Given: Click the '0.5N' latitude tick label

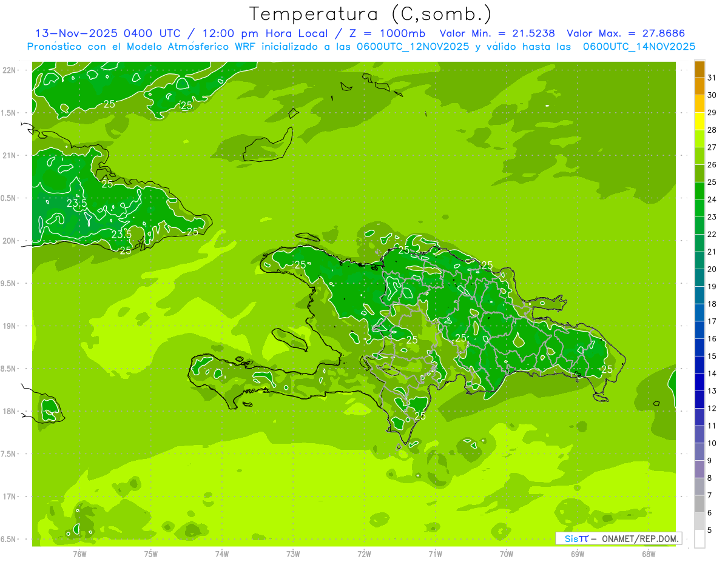Looking at the screenshot, I should pyautogui.click(x=8, y=198).
